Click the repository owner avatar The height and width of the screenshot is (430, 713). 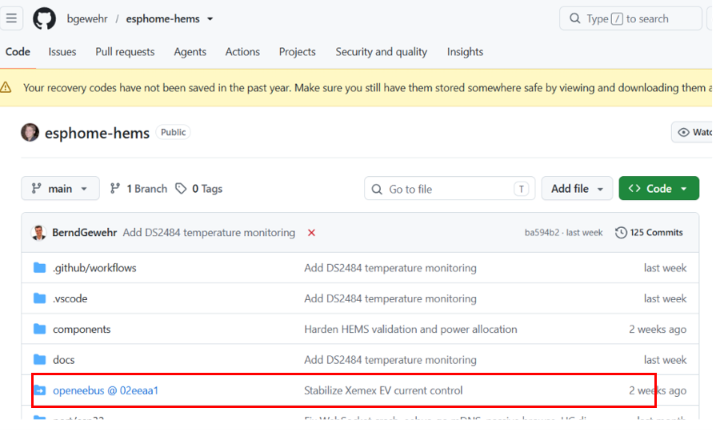click(x=30, y=132)
